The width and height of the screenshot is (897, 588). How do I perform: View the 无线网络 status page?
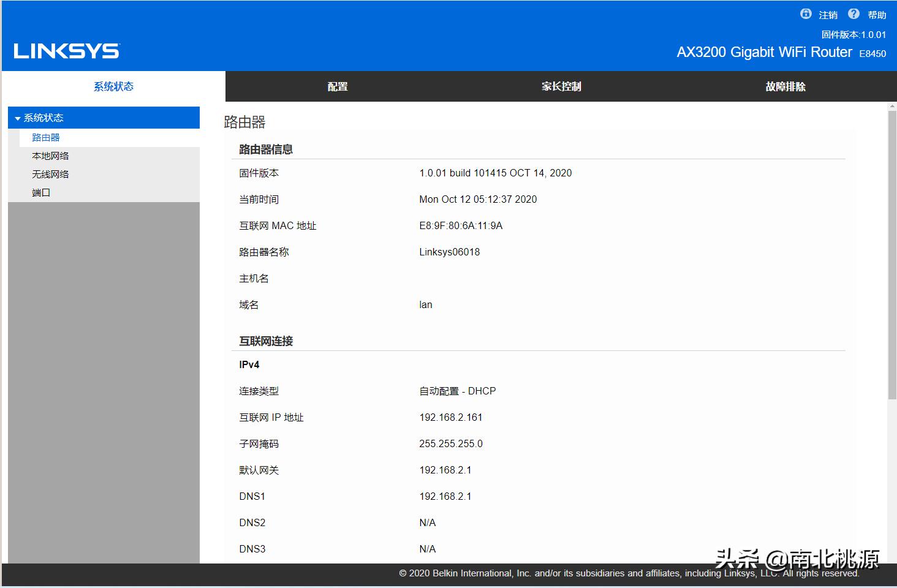point(50,174)
